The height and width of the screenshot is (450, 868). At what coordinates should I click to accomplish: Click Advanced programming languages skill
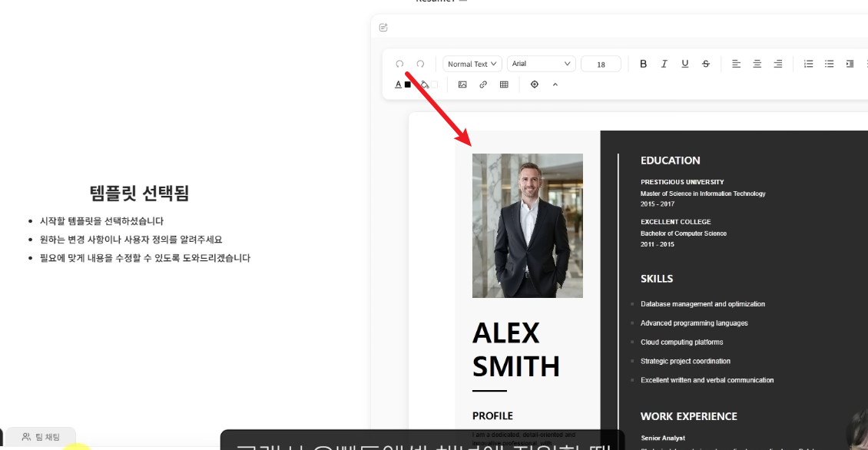pos(694,323)
